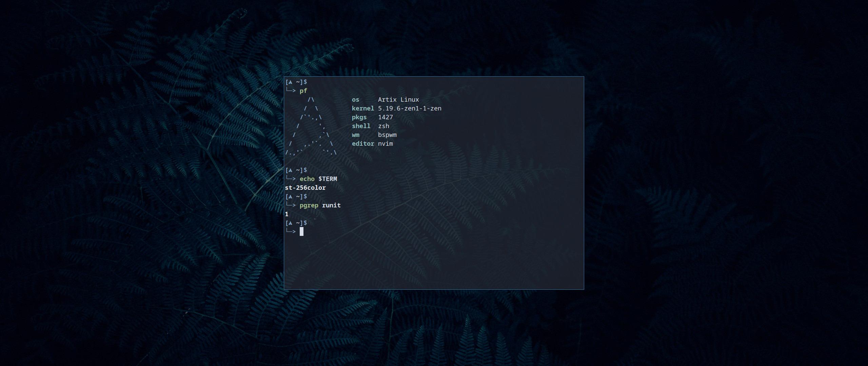Click the 'shell' label
The height and width of the screenshot is (366, 868).
click(361, 126)
